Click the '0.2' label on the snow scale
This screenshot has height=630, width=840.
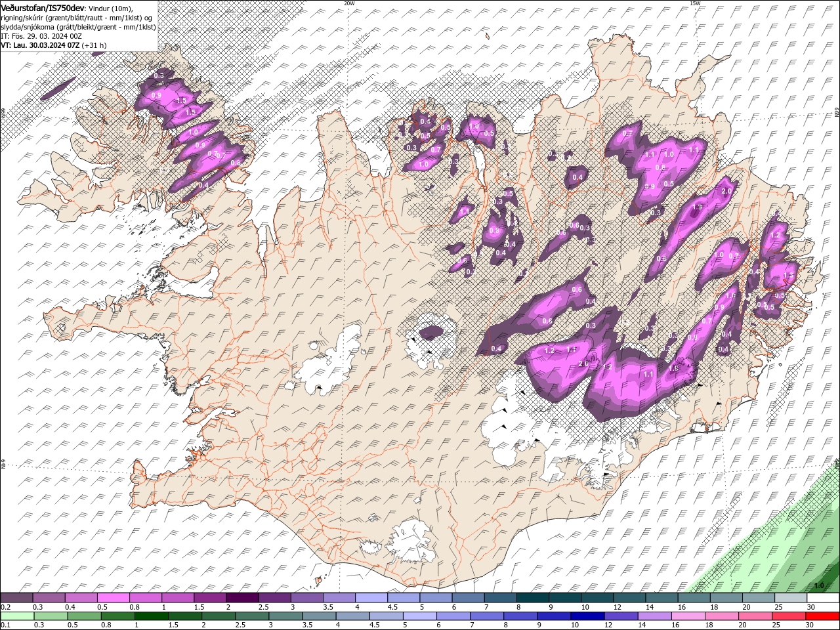pyautogui.click(x=5, y=607)
